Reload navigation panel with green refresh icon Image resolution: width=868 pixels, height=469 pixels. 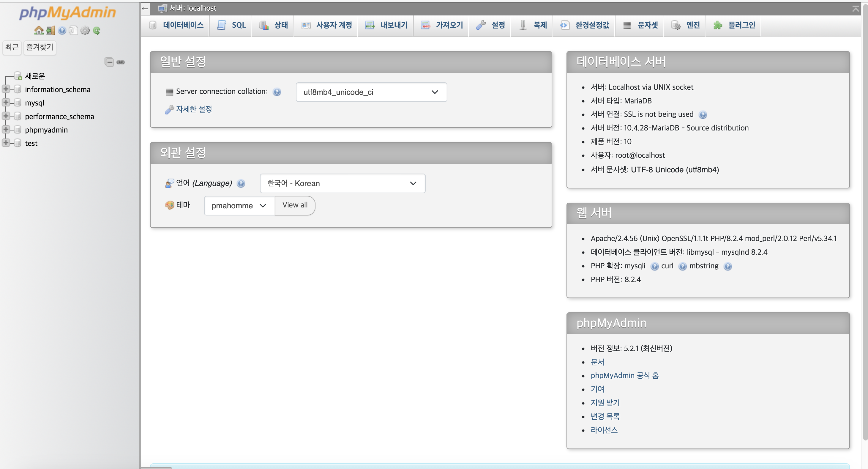click(x=97, y=31)
